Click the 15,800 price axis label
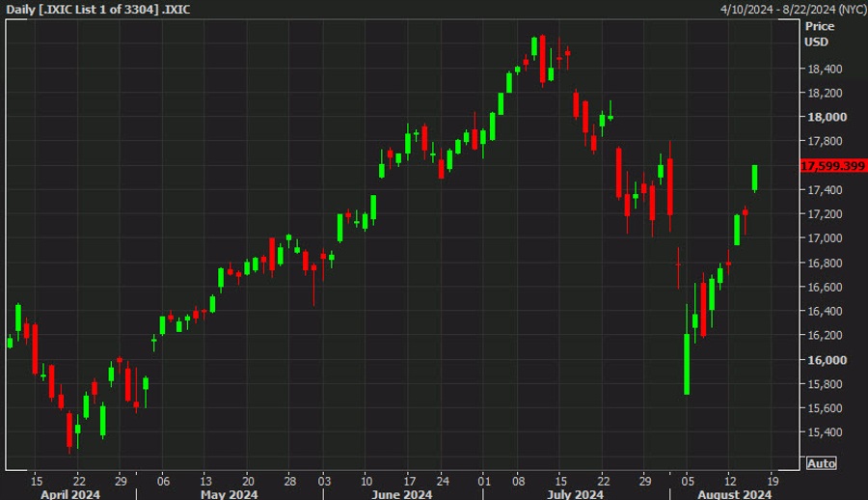Viewport: 868px width, 500px height. pyautogui.click(x=825, y=383)
